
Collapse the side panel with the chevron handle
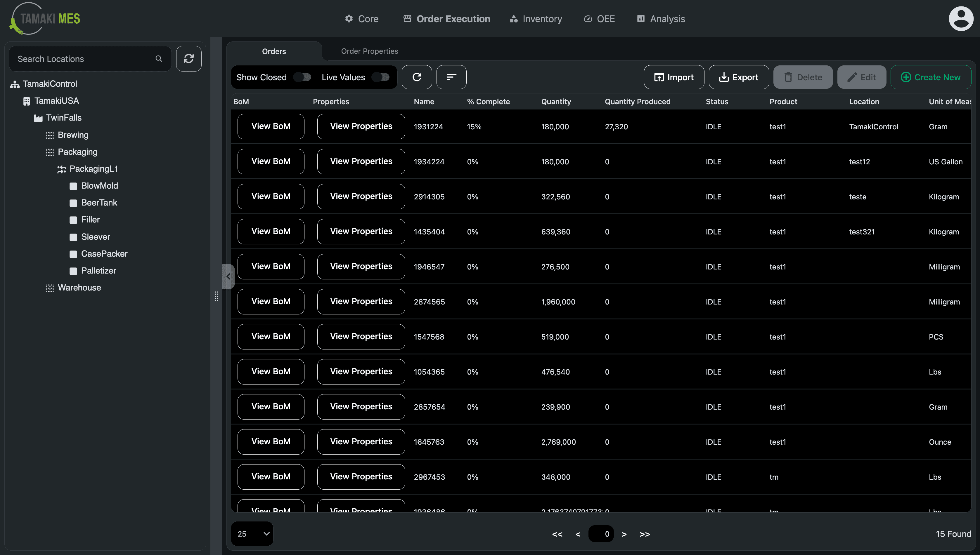(228, 276)
